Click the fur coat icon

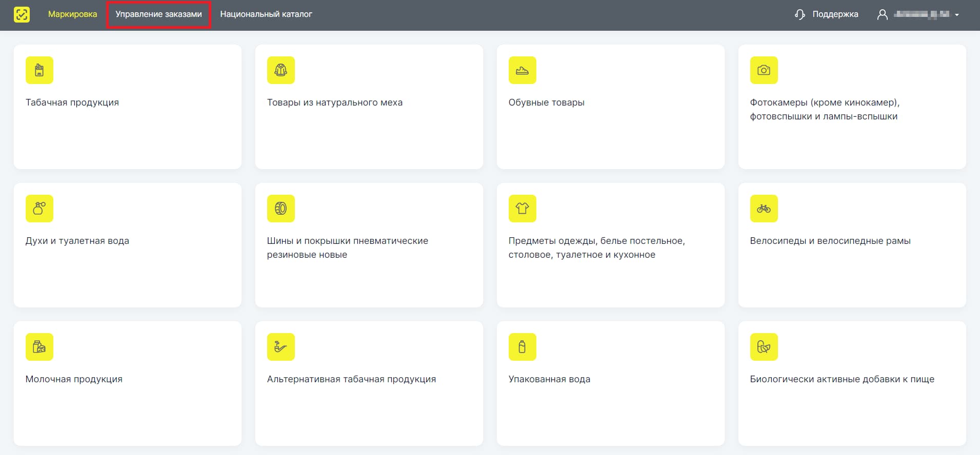(281, 70)
